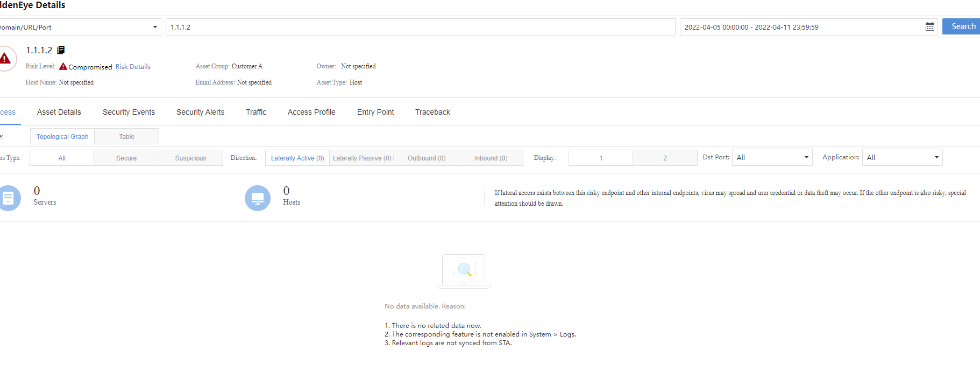The image size is (980, 371).
Task: Switch to the Asset Details tab
Action: 59,112
